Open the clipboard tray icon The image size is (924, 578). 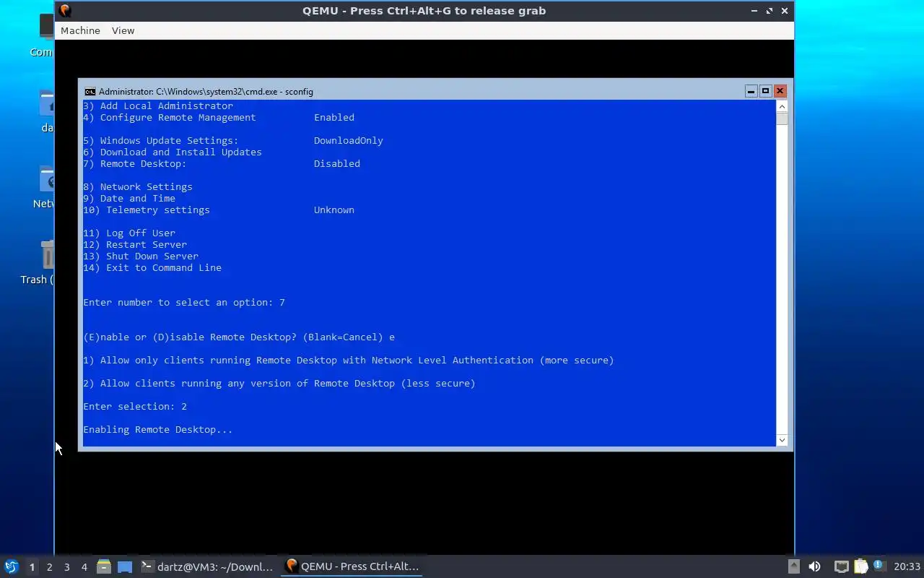860,566
